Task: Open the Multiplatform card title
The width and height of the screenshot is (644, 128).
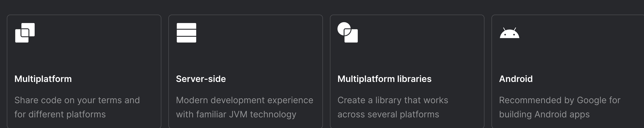Action: pos(43,79)
